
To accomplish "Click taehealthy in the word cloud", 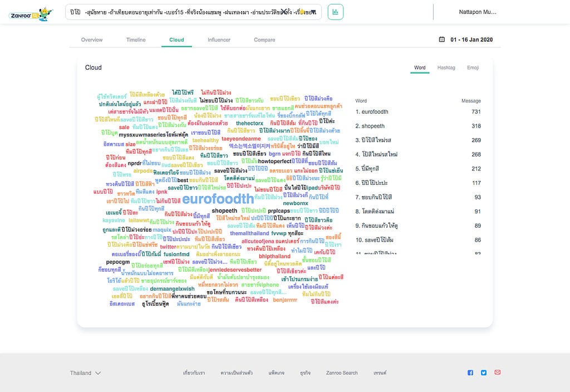I will (x=205, y=140).
